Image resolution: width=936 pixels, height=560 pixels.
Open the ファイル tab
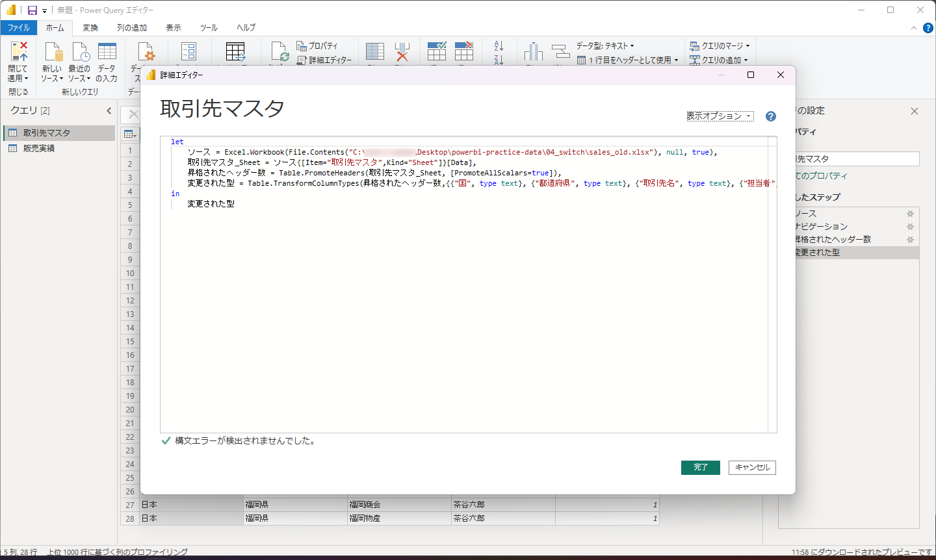coord(19,27)
